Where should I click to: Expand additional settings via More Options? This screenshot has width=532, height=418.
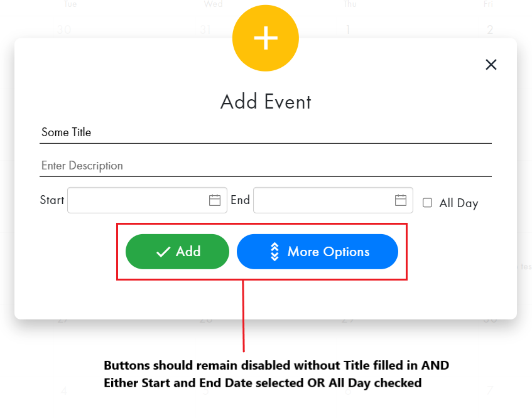point(317,251)
